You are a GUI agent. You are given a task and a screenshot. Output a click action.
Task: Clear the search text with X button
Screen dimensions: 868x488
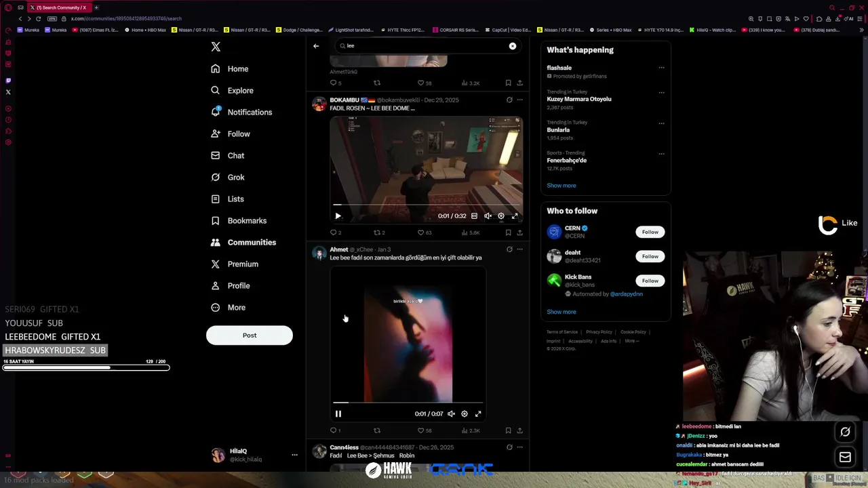(x=513, y=45)
